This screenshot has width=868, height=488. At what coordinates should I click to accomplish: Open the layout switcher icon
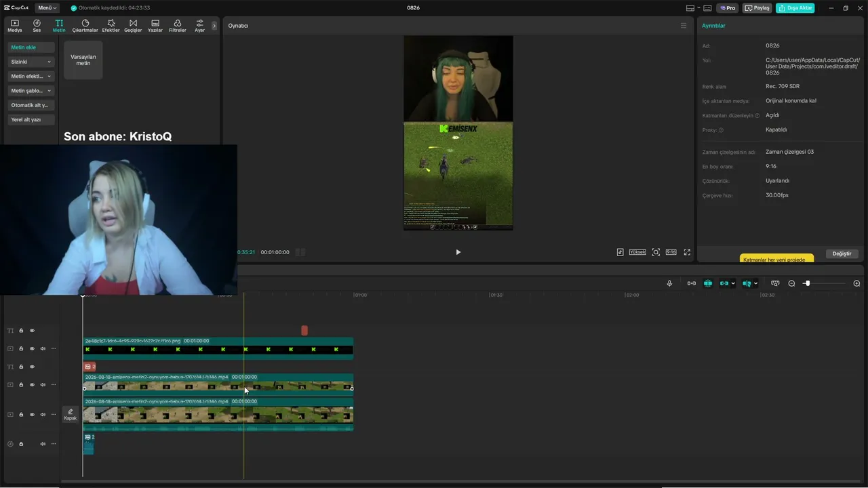(x=690, y=8)
